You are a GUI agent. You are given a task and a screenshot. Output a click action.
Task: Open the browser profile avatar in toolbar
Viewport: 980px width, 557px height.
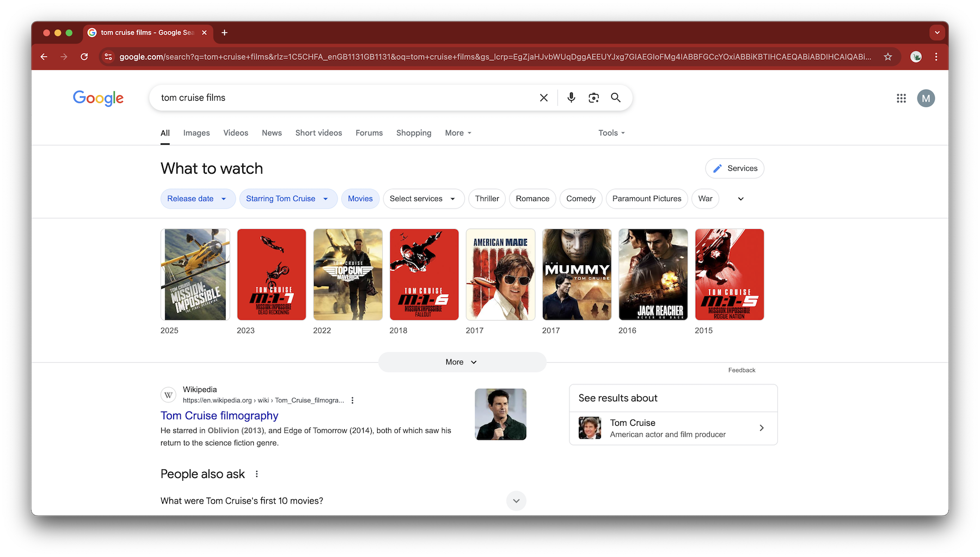pyautogui.click(x=916, y=57)
